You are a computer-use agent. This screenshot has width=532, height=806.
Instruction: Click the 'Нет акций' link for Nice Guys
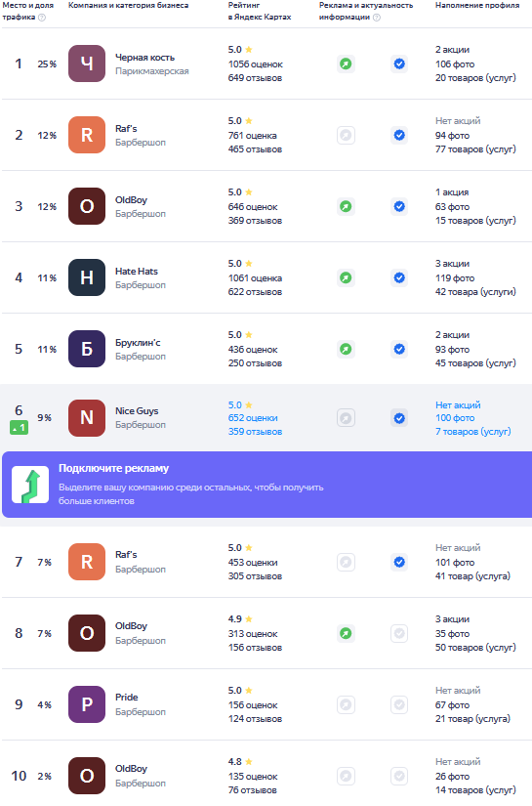(x=458, y=405)
